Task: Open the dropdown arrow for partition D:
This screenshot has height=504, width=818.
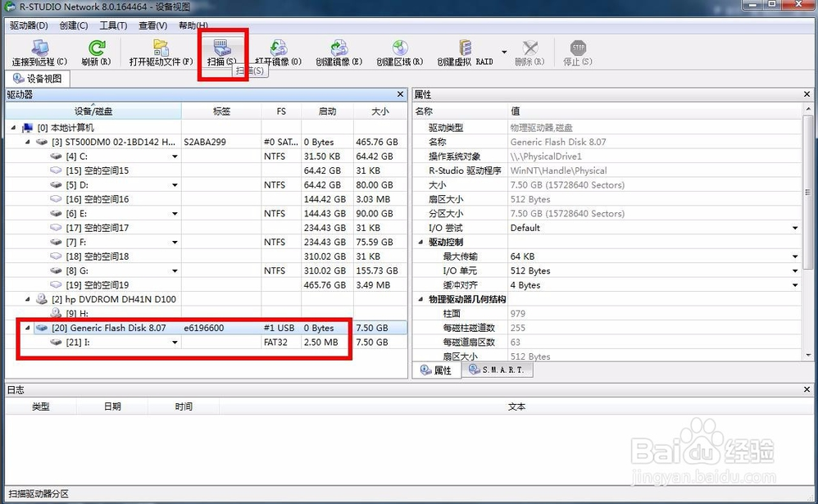Action: tap(175, 185)
